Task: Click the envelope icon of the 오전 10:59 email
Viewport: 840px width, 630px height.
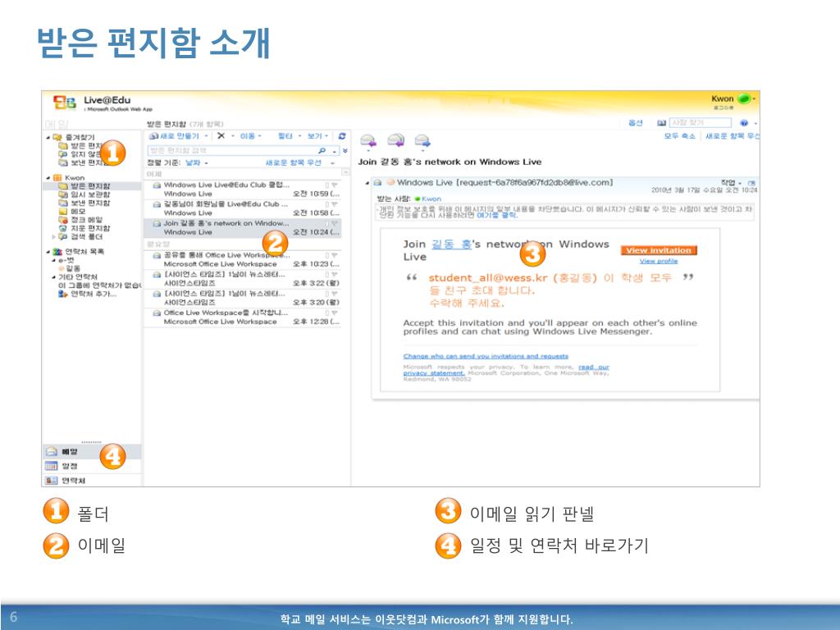Action: click(x=157, y=185)
